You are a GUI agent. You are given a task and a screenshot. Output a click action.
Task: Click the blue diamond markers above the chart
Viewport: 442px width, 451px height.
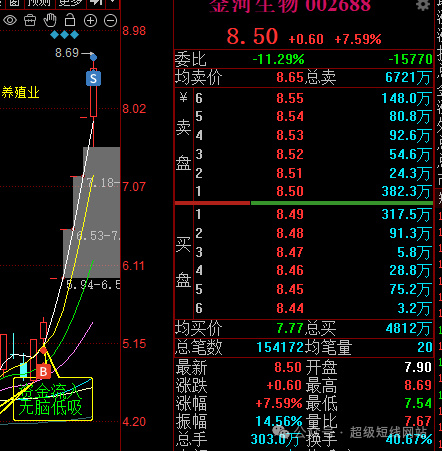pyautogui.click(x=65, y=35)
